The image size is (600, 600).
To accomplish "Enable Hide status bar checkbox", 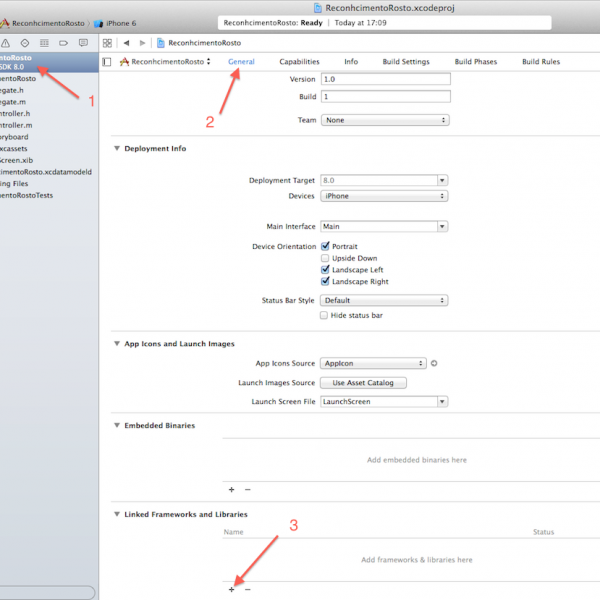I will 324,315.
